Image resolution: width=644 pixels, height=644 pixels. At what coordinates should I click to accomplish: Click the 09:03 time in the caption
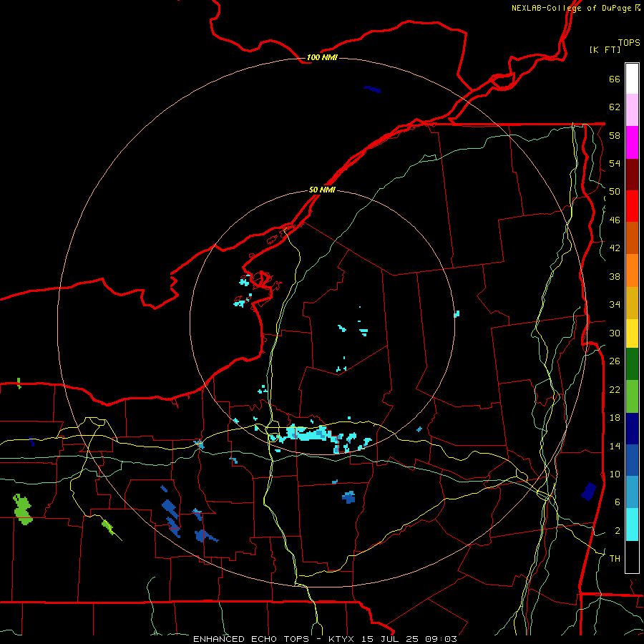click(440, 639)
